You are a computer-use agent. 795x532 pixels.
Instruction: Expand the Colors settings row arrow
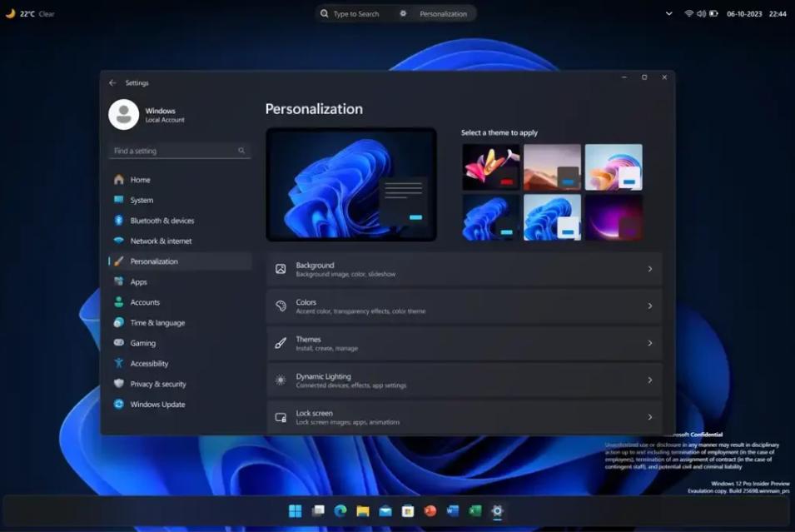649,306
